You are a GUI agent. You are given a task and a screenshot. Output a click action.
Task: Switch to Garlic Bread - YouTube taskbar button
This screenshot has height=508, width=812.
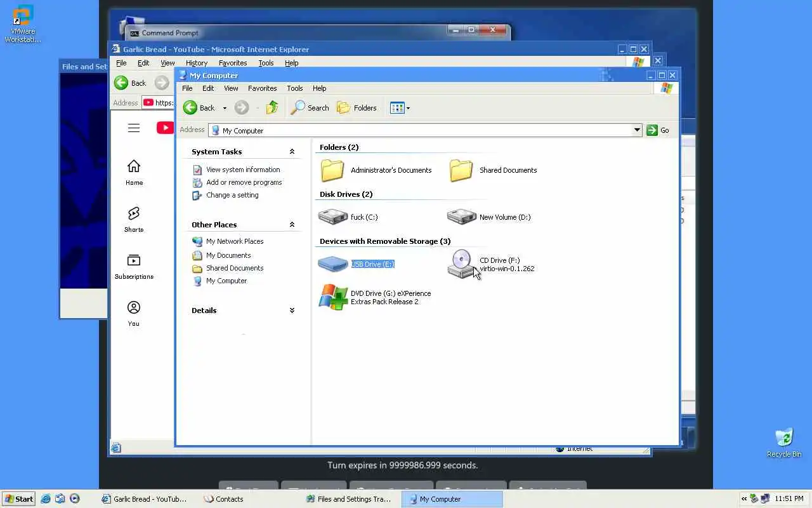[x=147, y=499]
